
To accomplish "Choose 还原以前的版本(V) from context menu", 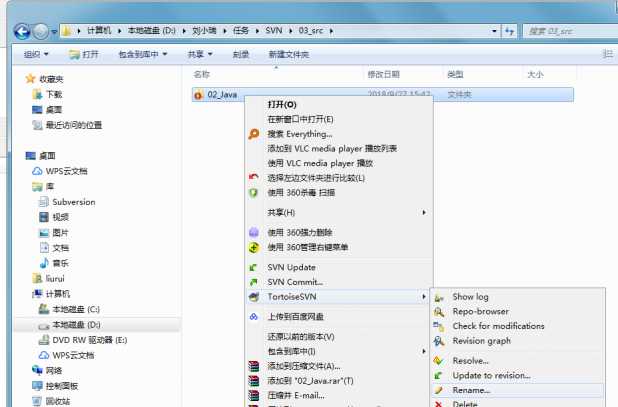I will (301, 336).
